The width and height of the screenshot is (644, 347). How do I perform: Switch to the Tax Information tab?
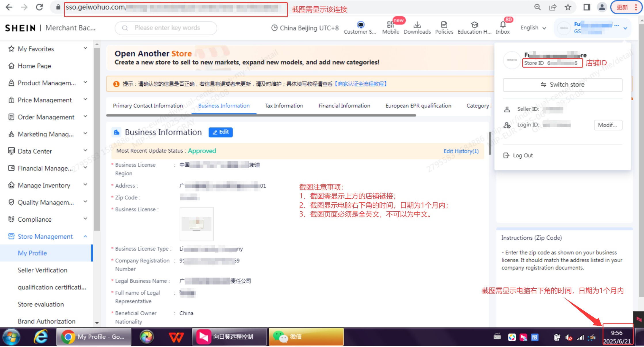(284, 106)
